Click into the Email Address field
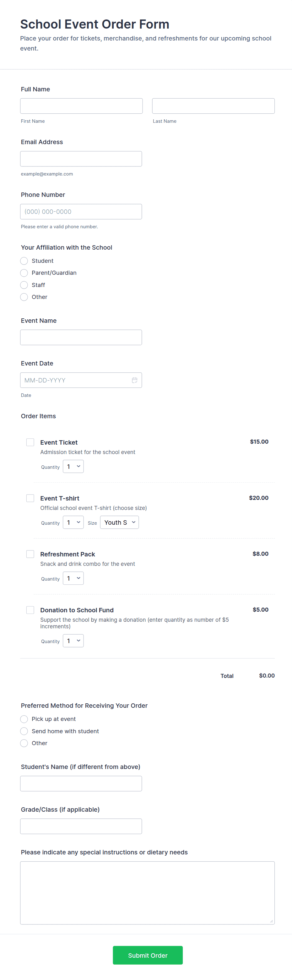This screenshot has height=980, width=292. pos(81,159)
